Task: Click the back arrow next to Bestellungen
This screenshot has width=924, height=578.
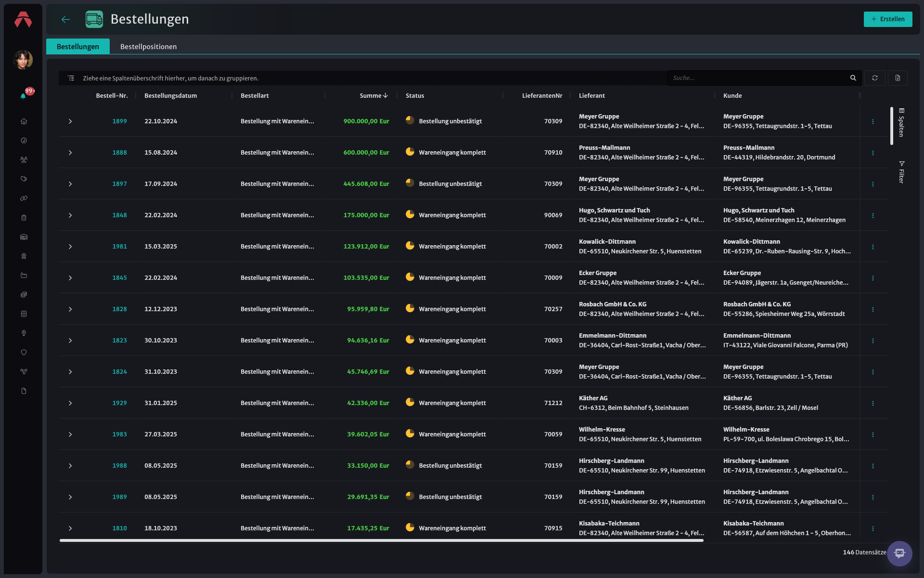Action: 66,19
